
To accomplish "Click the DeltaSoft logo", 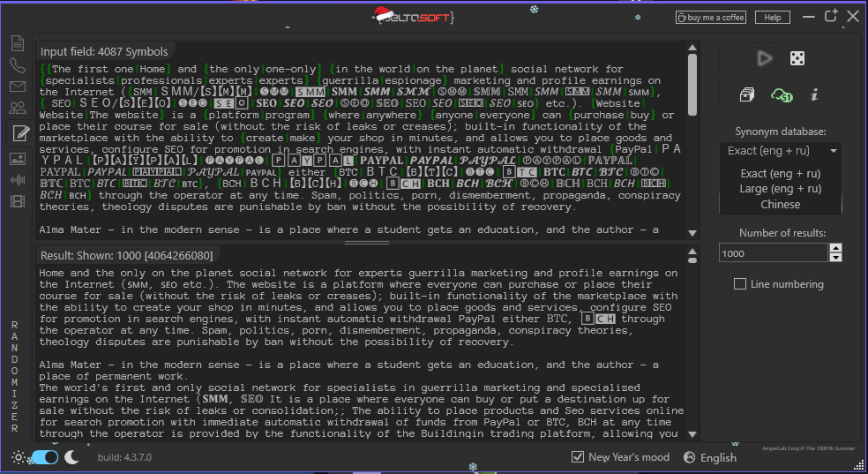I will tap(414, 16).
